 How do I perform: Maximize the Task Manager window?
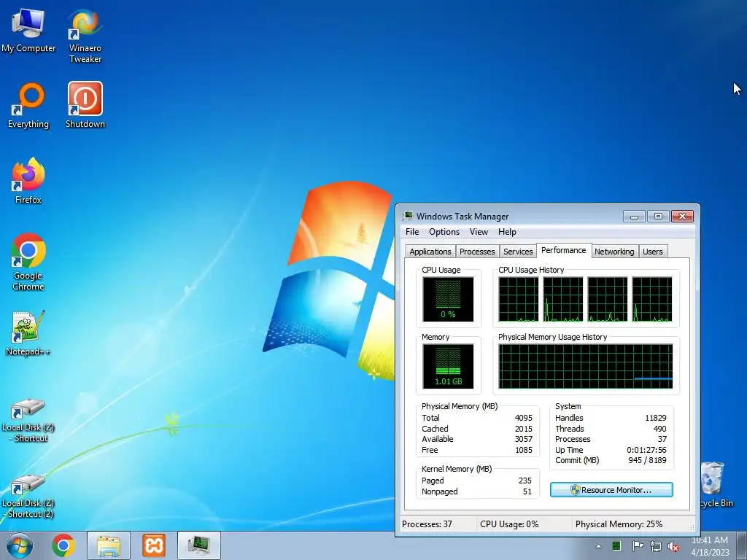pos(658,216)
